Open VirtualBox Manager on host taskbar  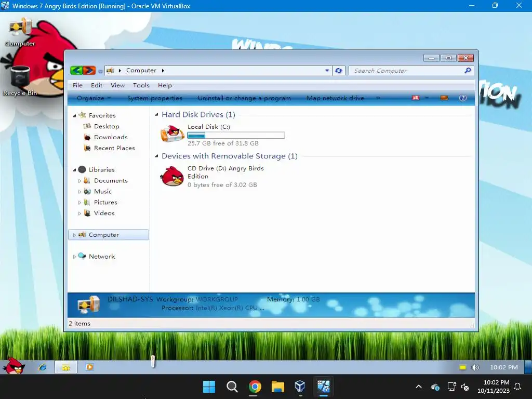click(300, 387)
